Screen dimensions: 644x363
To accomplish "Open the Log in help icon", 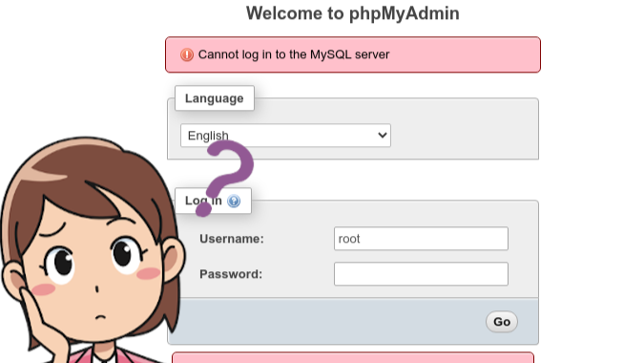I will pyautogui.click(x=234, y=201).
